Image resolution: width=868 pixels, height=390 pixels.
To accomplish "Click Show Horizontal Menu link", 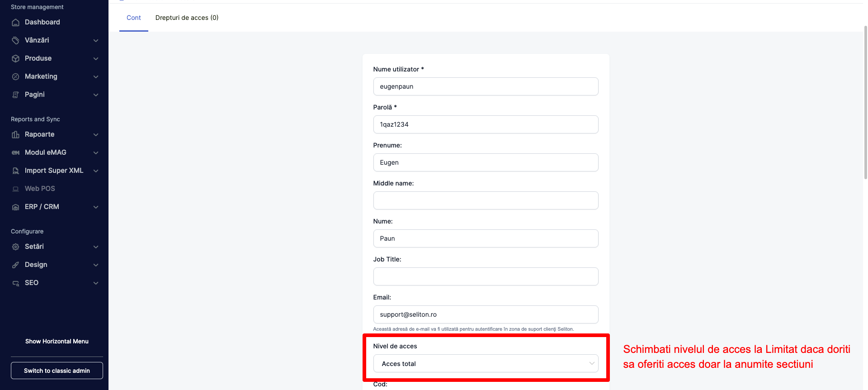I will 57,342.
